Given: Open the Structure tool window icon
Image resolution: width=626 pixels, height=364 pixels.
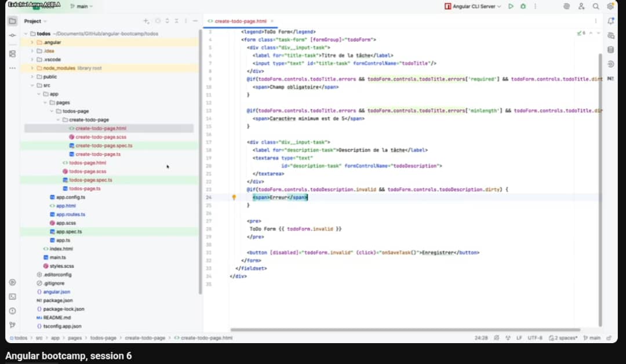Looking at the screenshot, I should (12, 53).
